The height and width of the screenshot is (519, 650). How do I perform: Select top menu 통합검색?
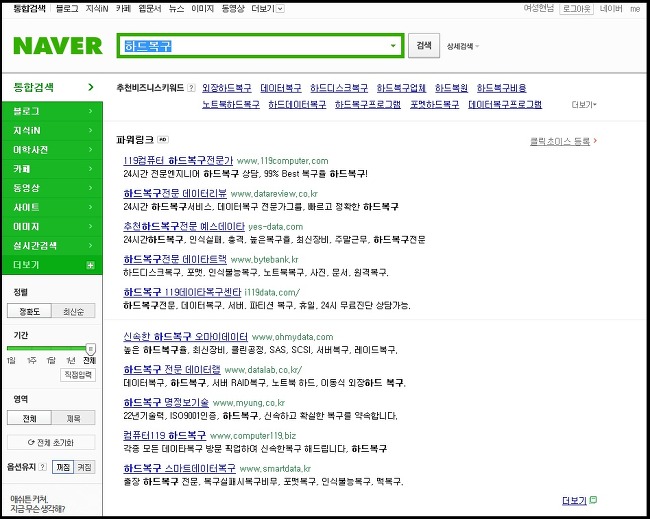pyautogui.click(x=29, y=8)
